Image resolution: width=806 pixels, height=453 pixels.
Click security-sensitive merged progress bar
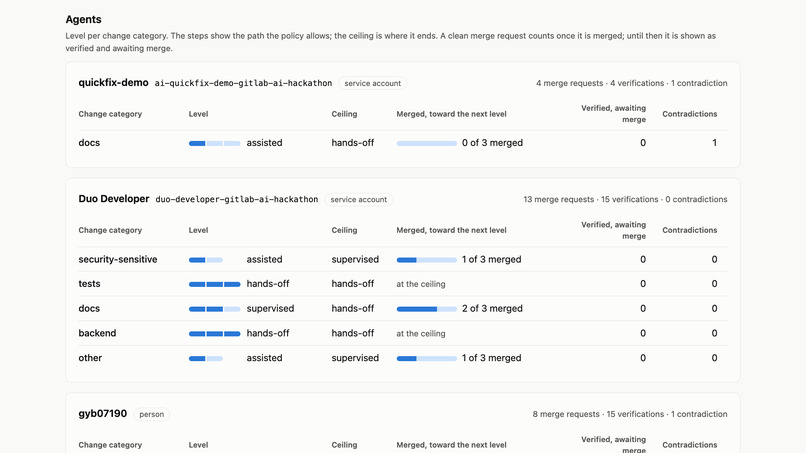426,260
